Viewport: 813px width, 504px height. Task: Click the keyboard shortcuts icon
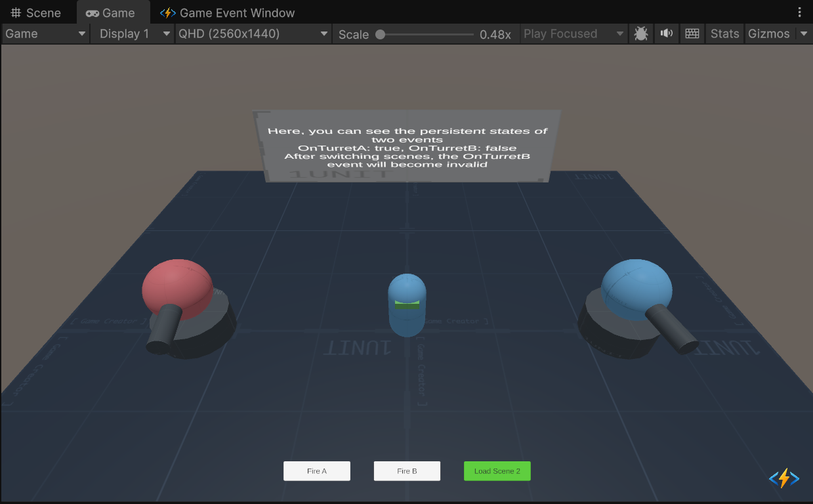point(692,34)
